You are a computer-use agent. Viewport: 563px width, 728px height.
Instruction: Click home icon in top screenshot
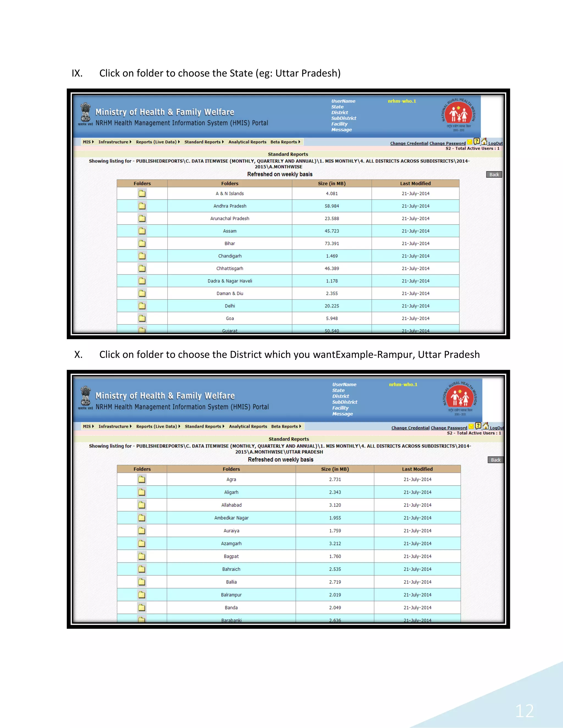484,141
